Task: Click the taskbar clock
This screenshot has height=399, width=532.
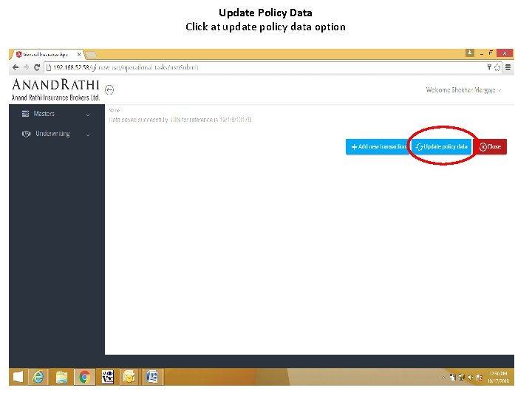Action: [x=499, y=377]
